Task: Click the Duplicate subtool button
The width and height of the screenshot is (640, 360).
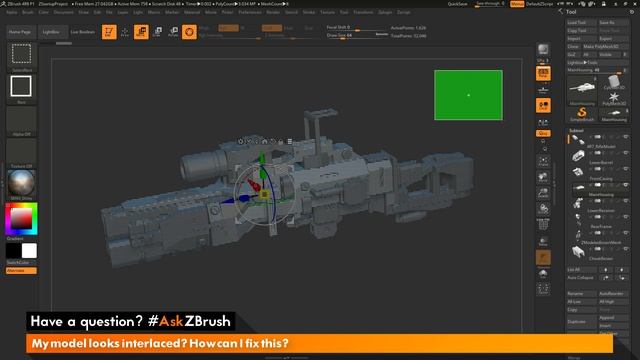Action: (581, 322)
